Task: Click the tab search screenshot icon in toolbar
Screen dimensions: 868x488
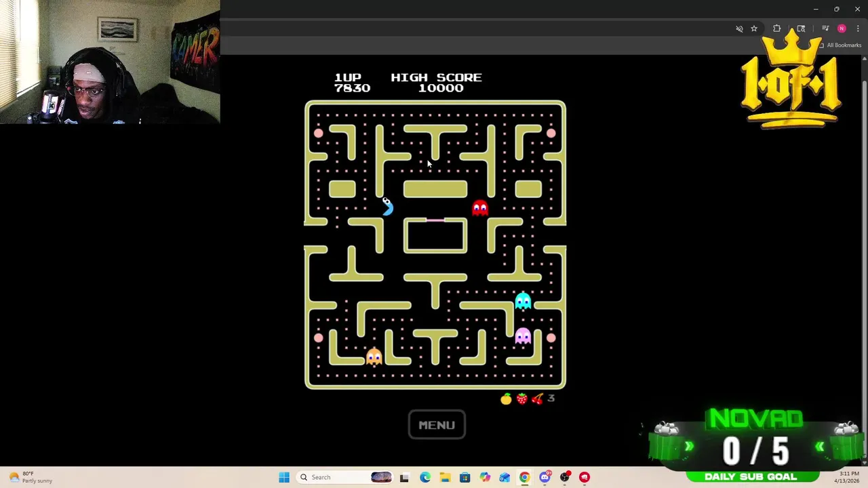Action: click(x=801, y=28)
